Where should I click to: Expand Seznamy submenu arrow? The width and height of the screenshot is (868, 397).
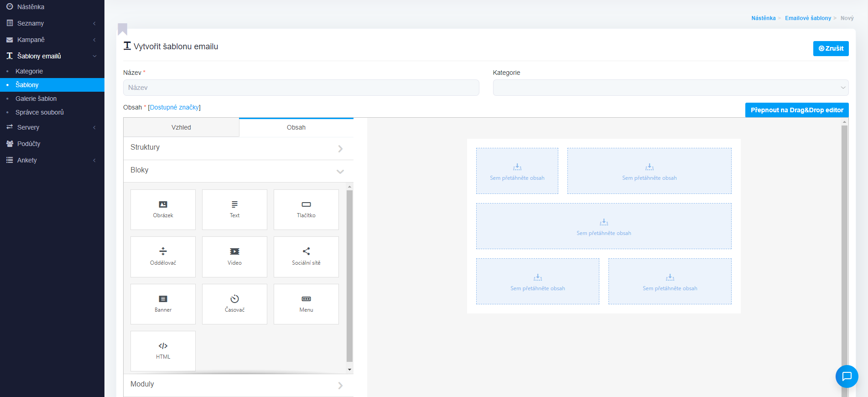94,23
